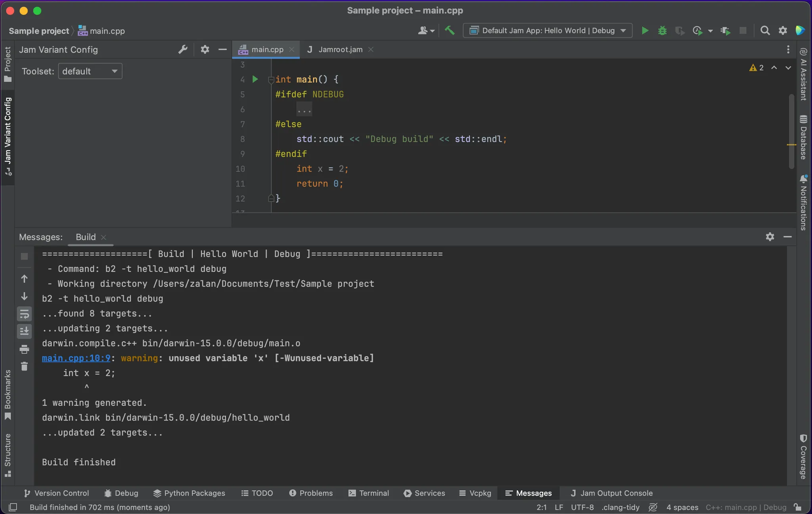This screenshot has height=514, width=812.
Task: Open the Problems tool window
Action: tap(311, 493)
